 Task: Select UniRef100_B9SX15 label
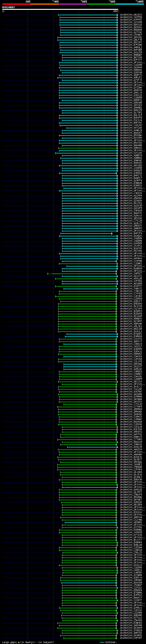click(131, 25)
